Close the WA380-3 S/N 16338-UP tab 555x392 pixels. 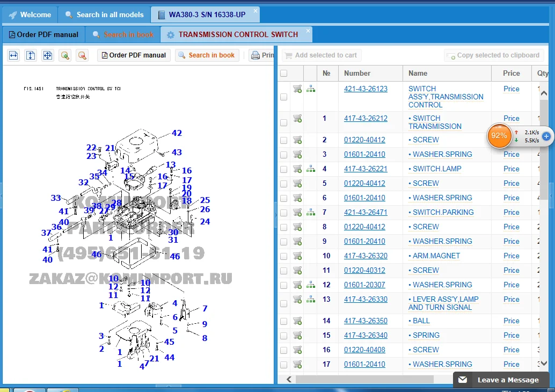tap(255, 11)
